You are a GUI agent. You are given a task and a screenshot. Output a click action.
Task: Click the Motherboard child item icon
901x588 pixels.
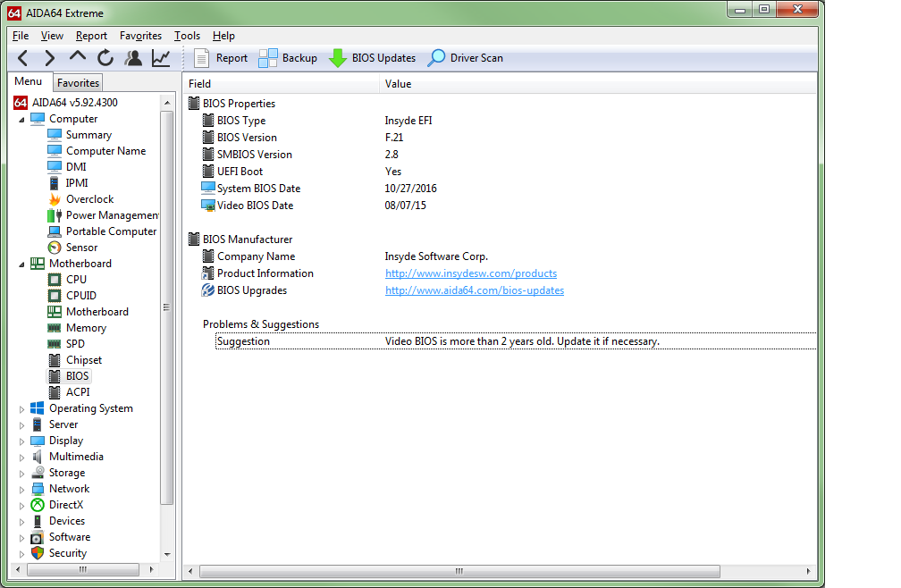55,312
